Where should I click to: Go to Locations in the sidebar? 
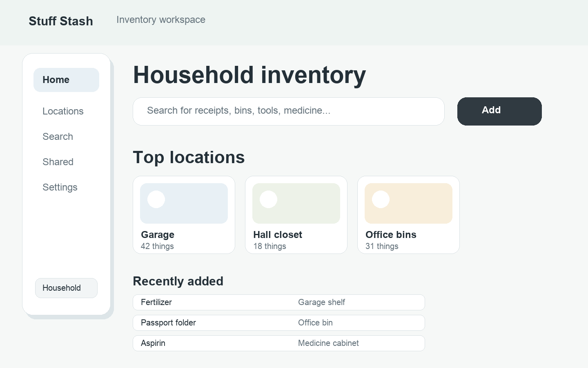click(63, 111)
